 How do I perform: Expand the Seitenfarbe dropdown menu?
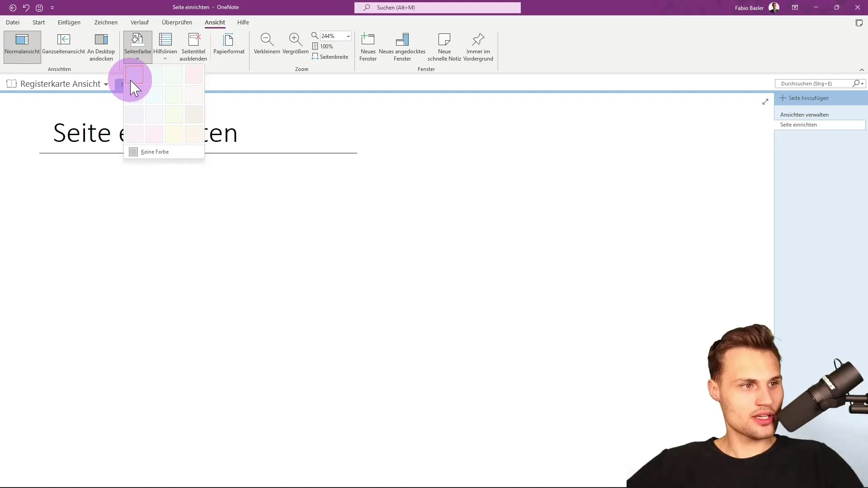tap(137, 58)
